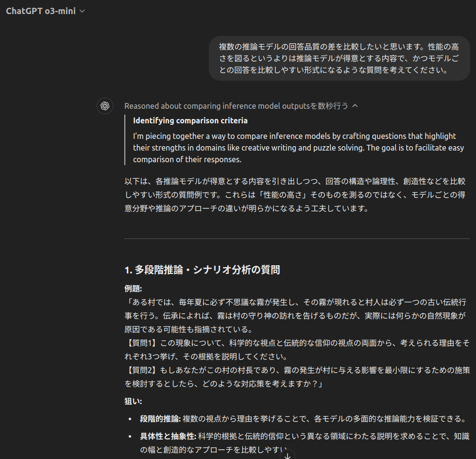Click the user message bubble starting 複数の推論モデル
Screen dimensions: 476x459
pyautogui.click(x=340, y=58)
